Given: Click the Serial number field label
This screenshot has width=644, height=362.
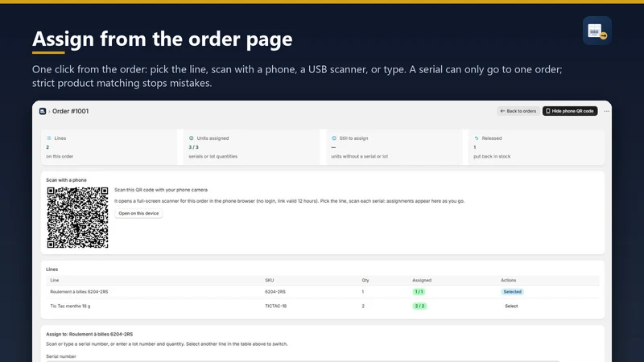Looking at the screenshot, I should tap(61, 356).
